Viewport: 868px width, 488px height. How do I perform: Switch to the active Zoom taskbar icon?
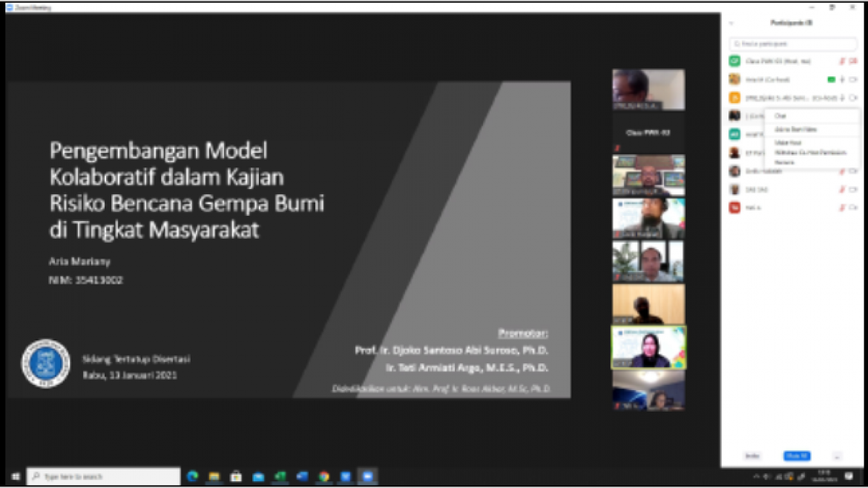367,476
